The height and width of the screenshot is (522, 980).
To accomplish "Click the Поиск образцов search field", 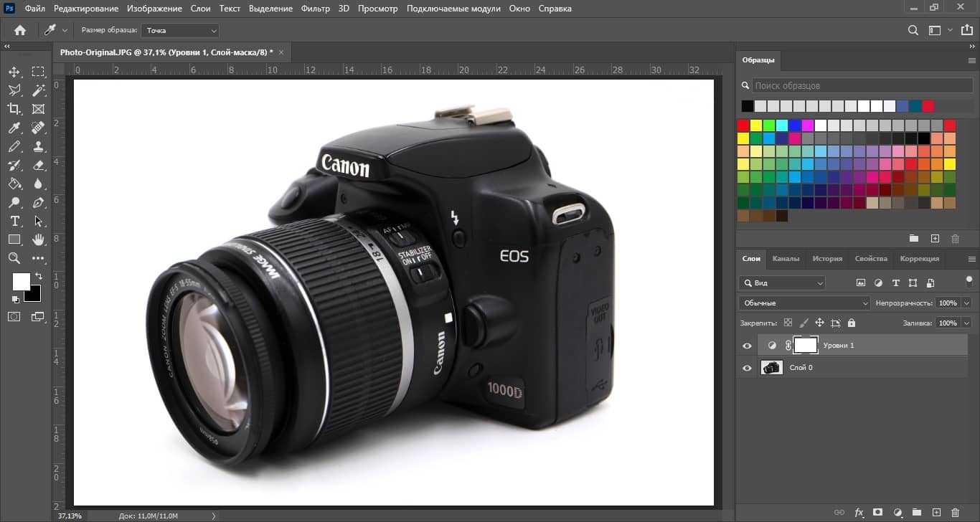I will [861, 86].
